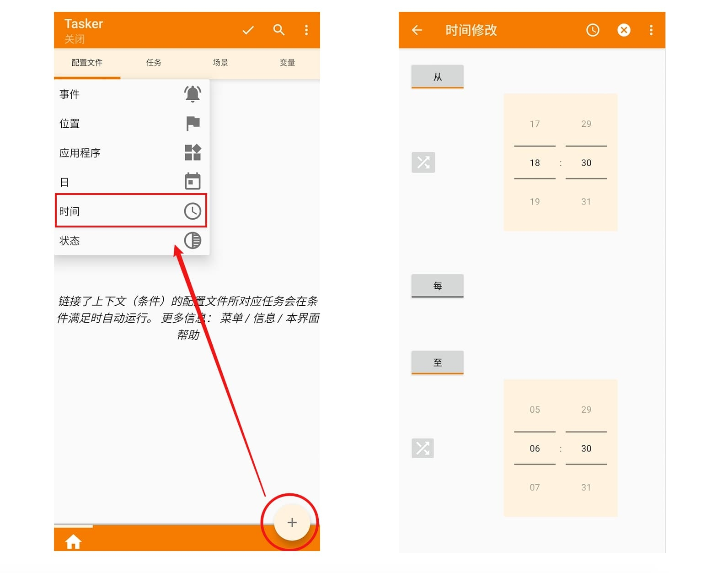The height and width of the screenshot is (573, 728).
Task: Tap the to hour value 06
Action: [535, 449]
